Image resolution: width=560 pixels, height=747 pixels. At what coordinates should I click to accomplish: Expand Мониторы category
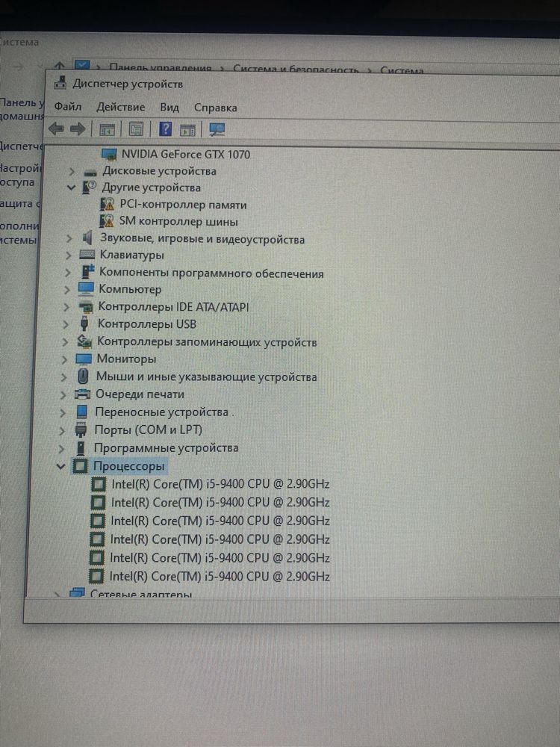pyautogui.click(x=64, y=359)
